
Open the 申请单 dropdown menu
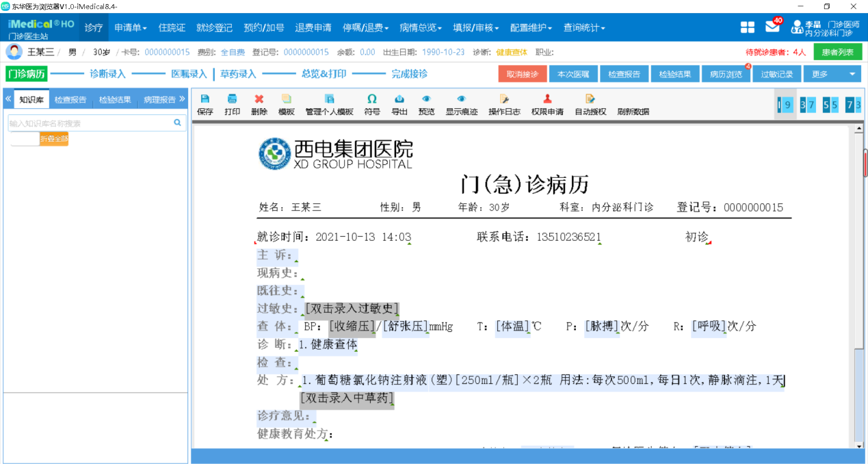click(130, 27)
